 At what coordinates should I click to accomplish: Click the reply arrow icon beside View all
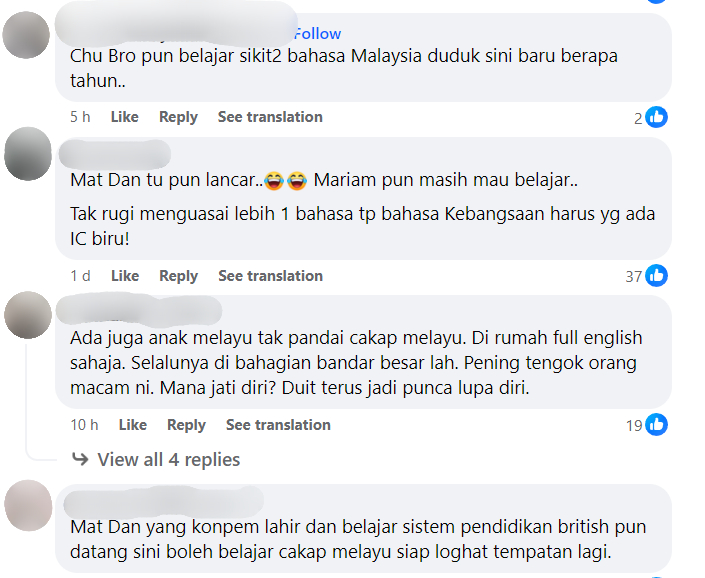(80, 460)
